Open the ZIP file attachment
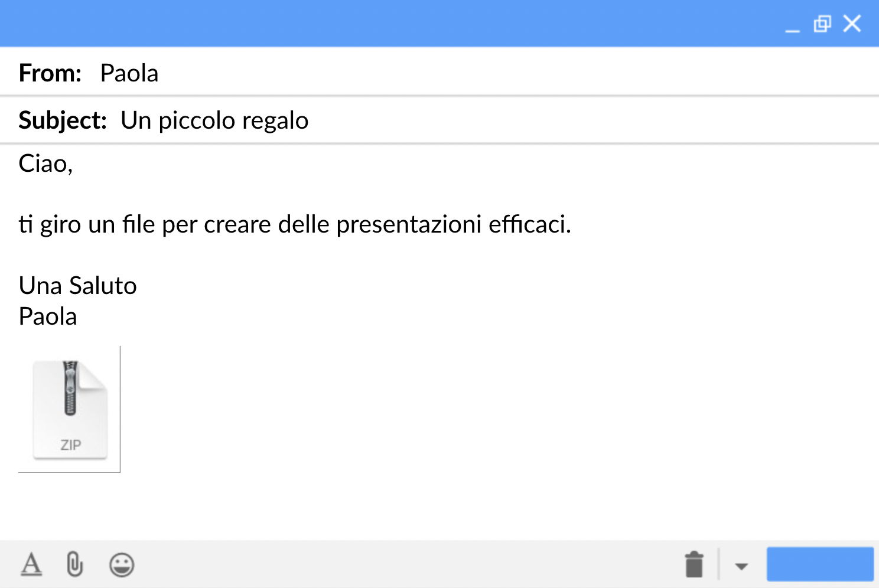This screenshot has height=588, width=879. [70, 409]
